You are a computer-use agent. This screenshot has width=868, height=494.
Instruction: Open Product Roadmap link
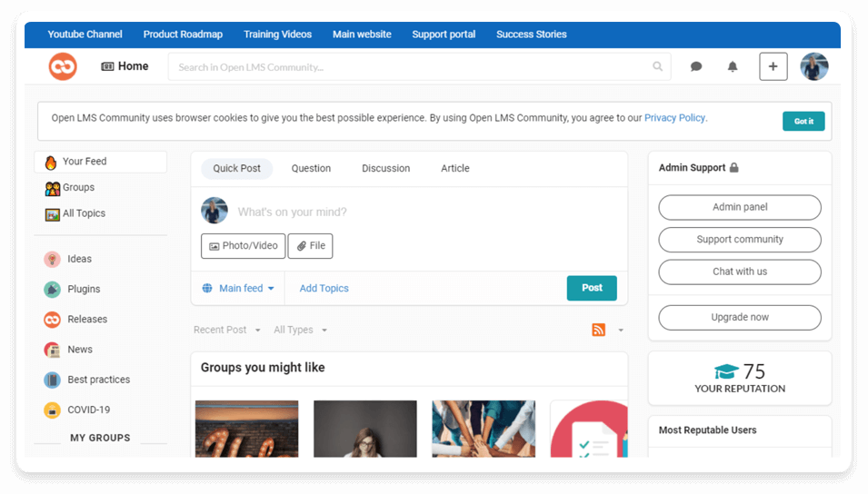[183, 35]
